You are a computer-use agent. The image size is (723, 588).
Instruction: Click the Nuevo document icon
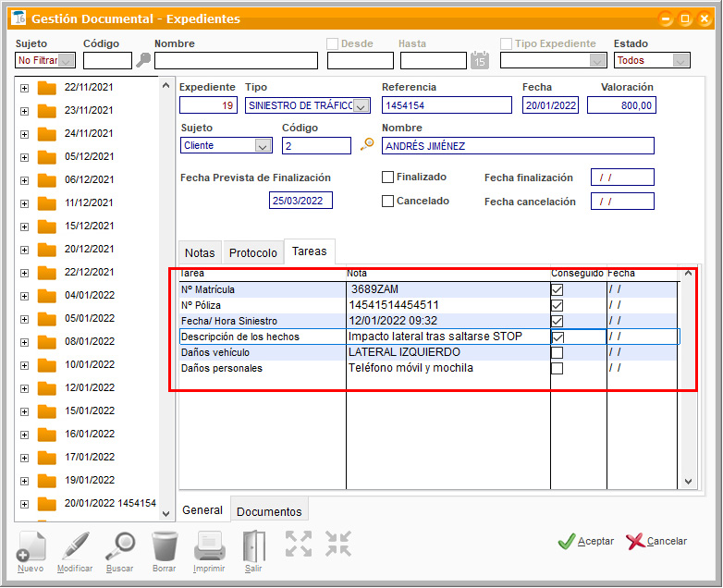tap(31, 546)
